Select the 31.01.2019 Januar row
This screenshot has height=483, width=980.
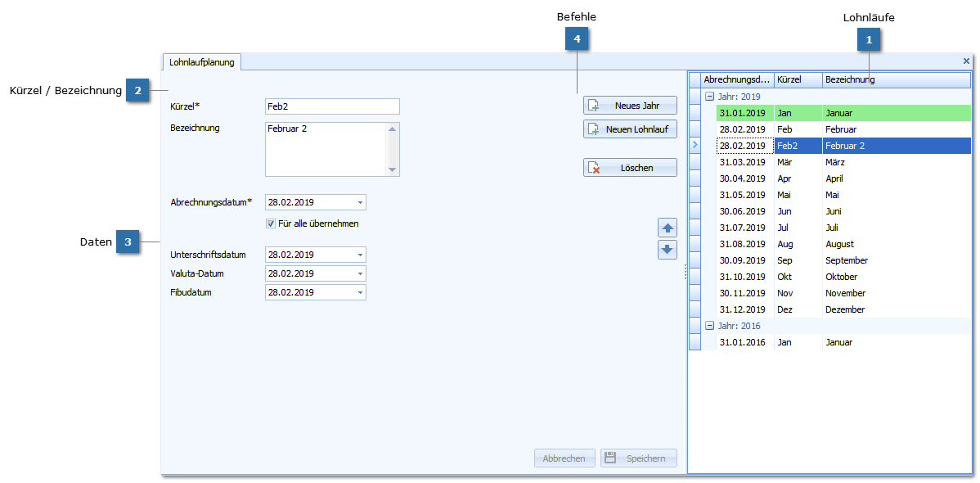843,113
